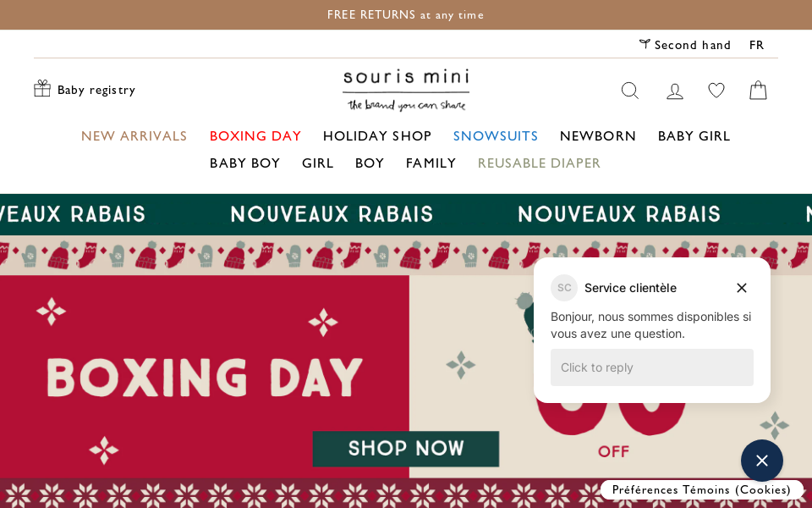Click the souris mini logo
The image size is (812, 508).
(406, 90)
